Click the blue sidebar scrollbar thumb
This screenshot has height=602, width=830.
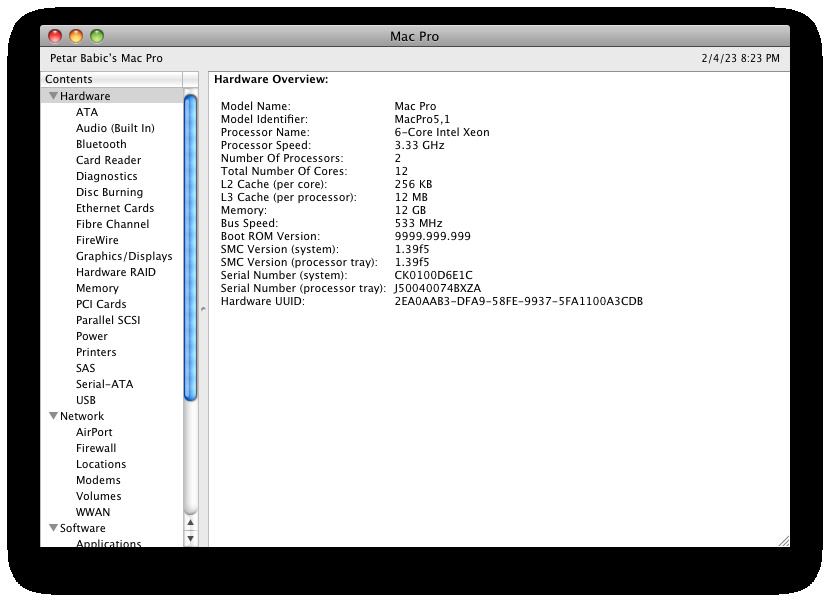190,245
